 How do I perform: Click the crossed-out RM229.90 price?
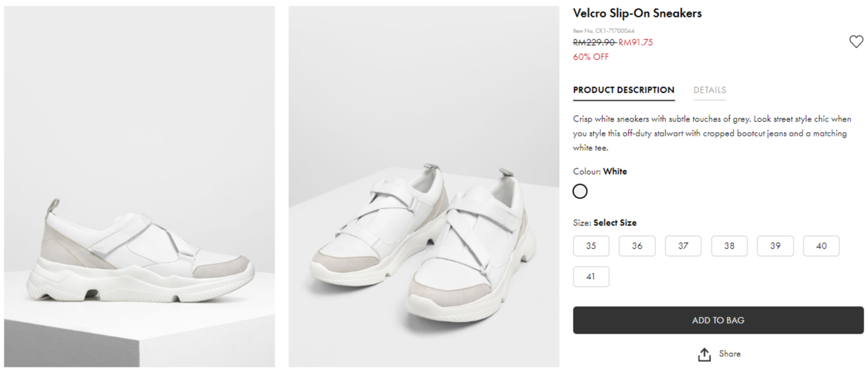tap(593, 43)
